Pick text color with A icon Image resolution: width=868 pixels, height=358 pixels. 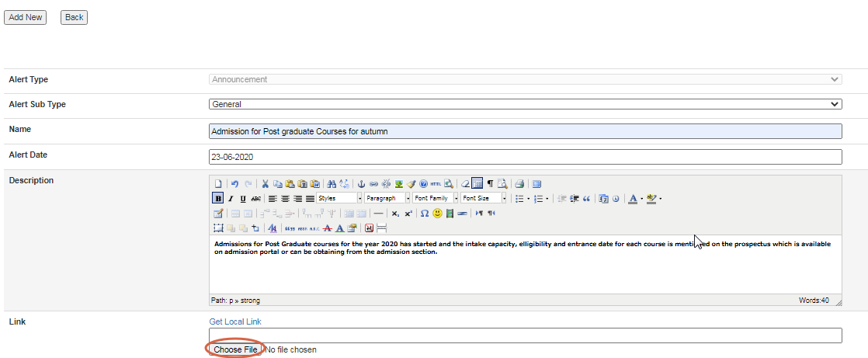click(x=633, y=199)
